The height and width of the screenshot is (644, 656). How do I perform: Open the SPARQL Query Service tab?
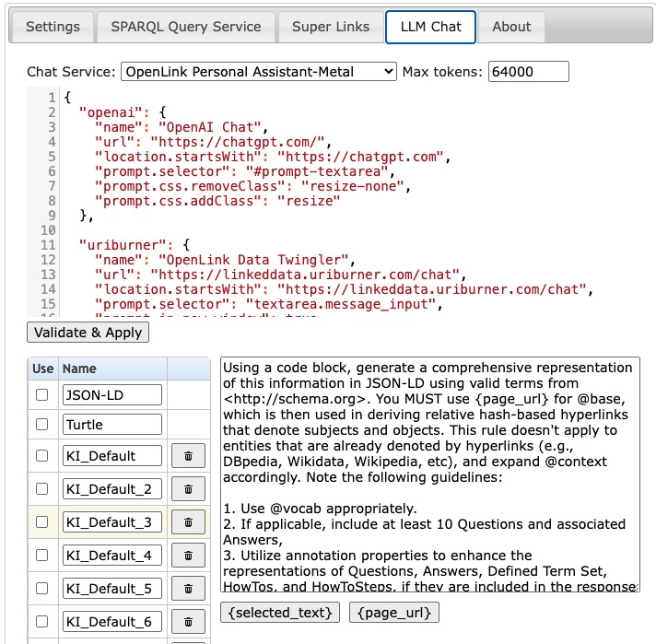185,27
